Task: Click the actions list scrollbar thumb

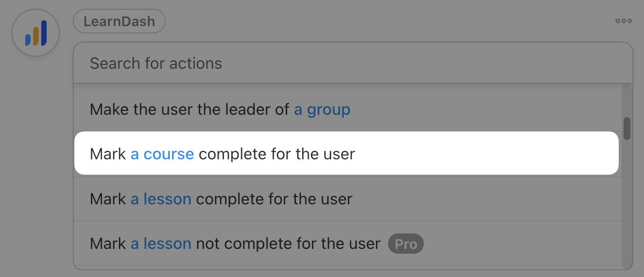Action: pyautogui.click(x=627, y=128)
